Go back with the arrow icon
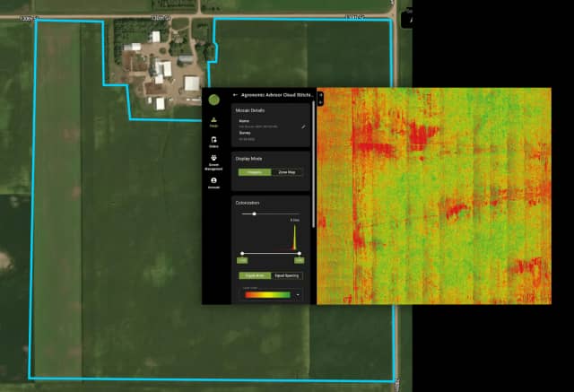The height and width of the screenshot is (392, 574). pos(235,95)
